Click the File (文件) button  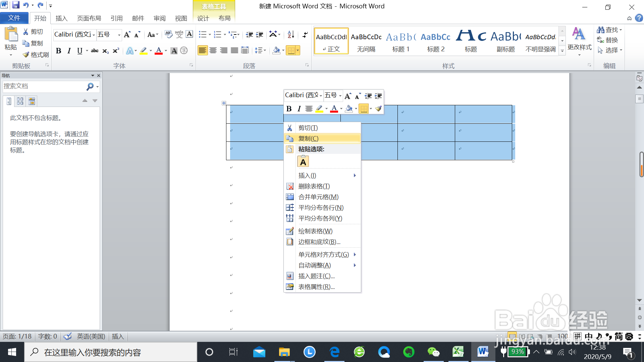click(14, 18)
